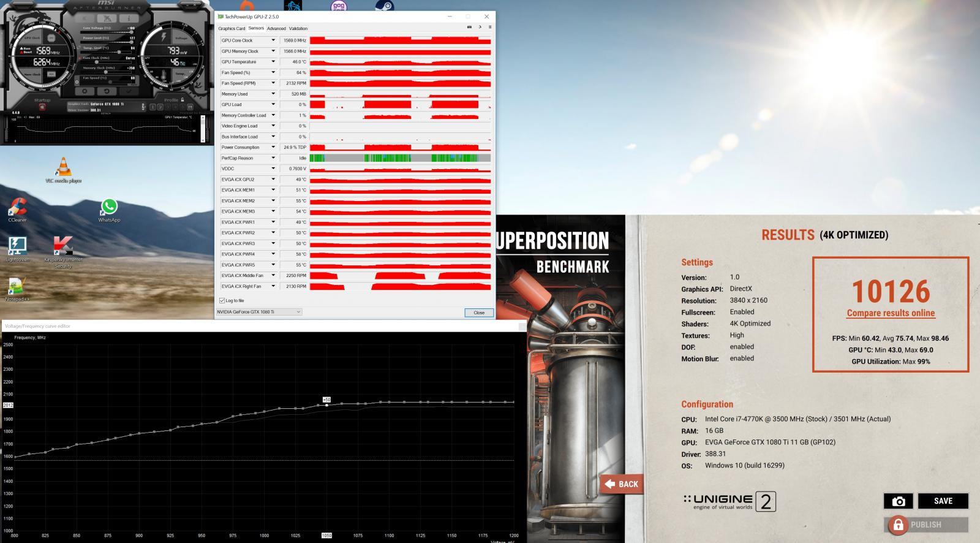
Task: Click Afterburner OC scanner button
Action: [107, 18]
